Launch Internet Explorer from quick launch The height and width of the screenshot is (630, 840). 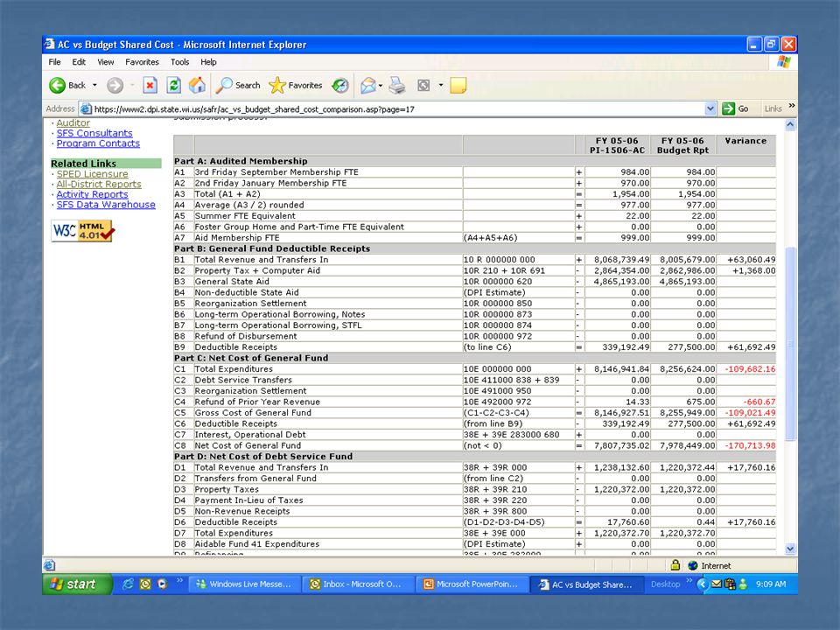point(128,584)
